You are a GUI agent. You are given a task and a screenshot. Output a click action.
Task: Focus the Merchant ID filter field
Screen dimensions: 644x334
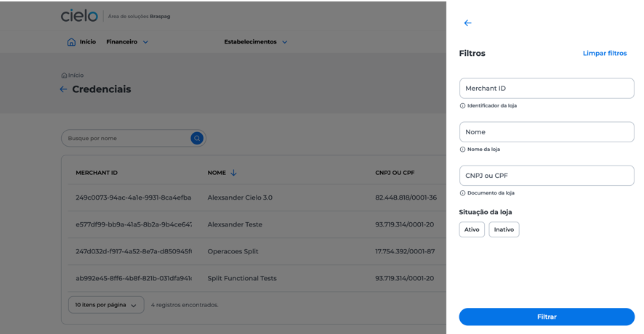click(x=547, y=88)
